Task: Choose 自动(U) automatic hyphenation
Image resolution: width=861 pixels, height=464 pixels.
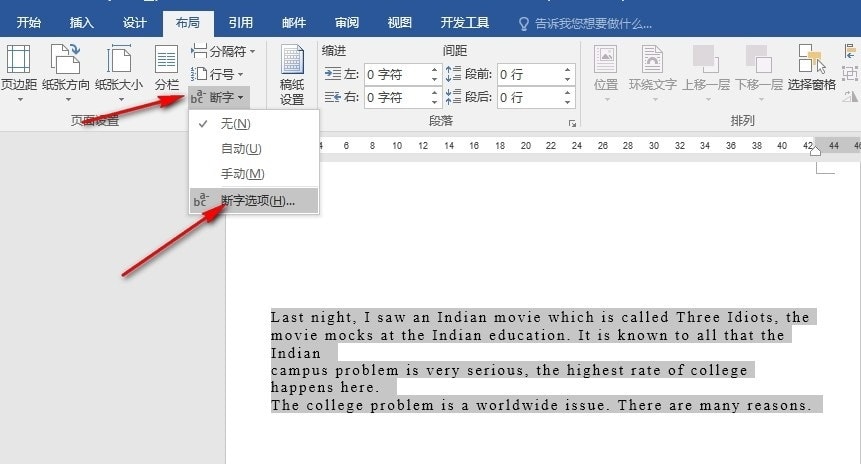Action: tap(241, 149)
